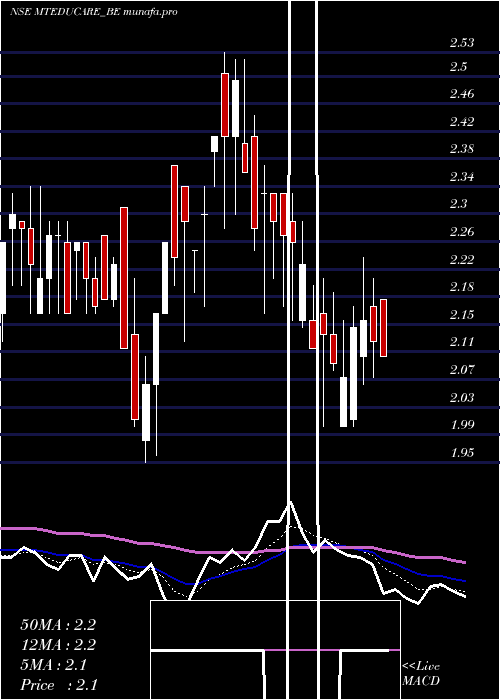
Task: Click the 2.5 price axis label
Action: point(458,67)
